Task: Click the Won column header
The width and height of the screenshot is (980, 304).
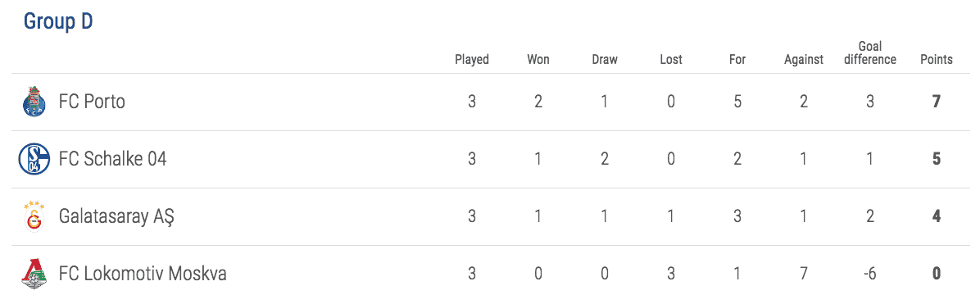Action: click(538, 60)
